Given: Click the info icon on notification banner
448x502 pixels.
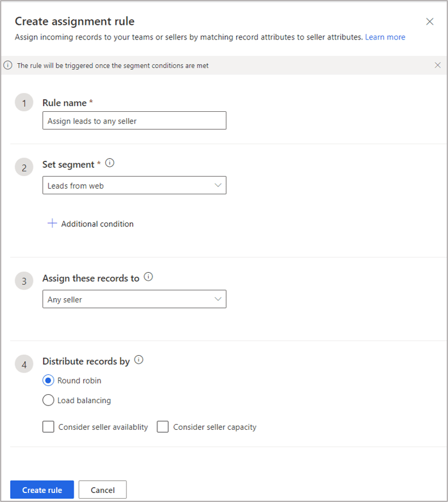Looking at the screenshot, I should click(8, 66).
